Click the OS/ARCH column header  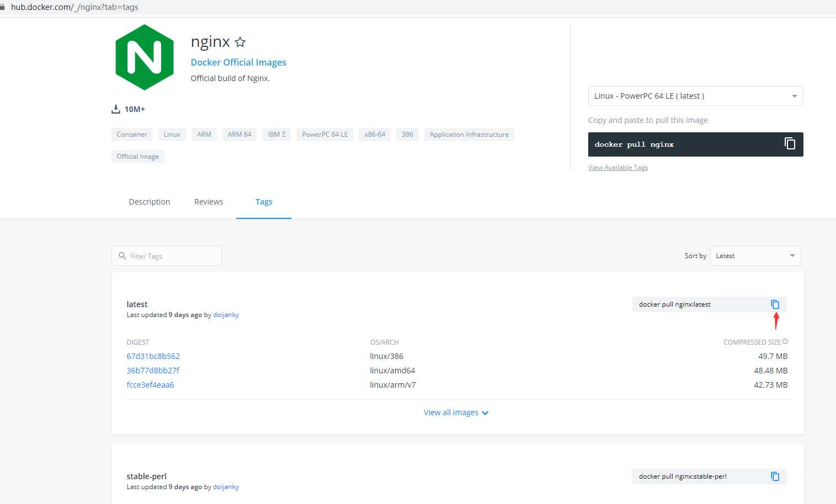click(385, 342)
